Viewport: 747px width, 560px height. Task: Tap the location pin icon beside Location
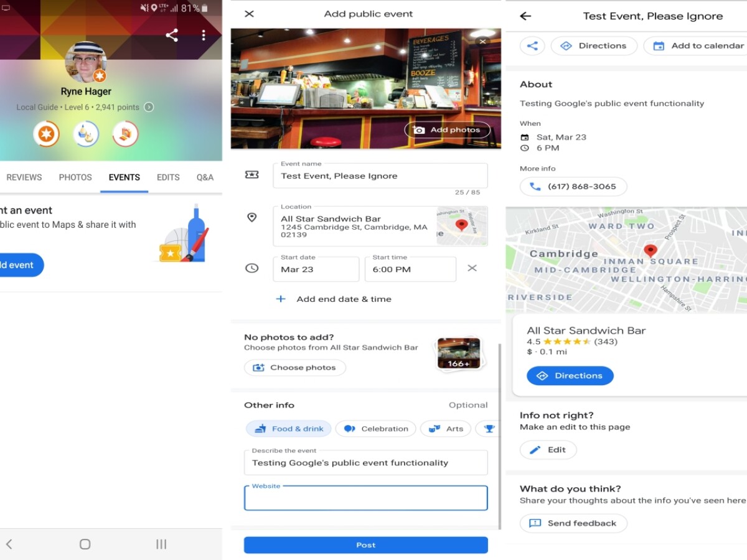click(251, 218)
